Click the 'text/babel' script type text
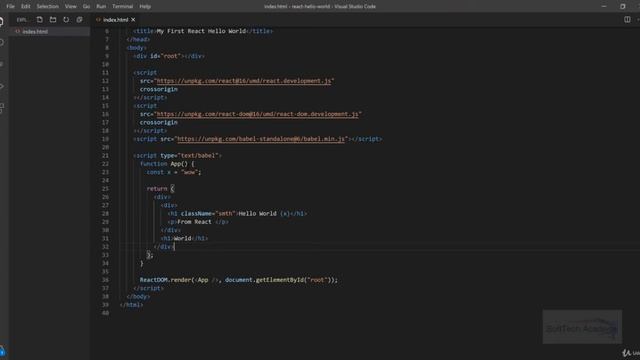This screenshot has width=640, height=360. point(198,156)
